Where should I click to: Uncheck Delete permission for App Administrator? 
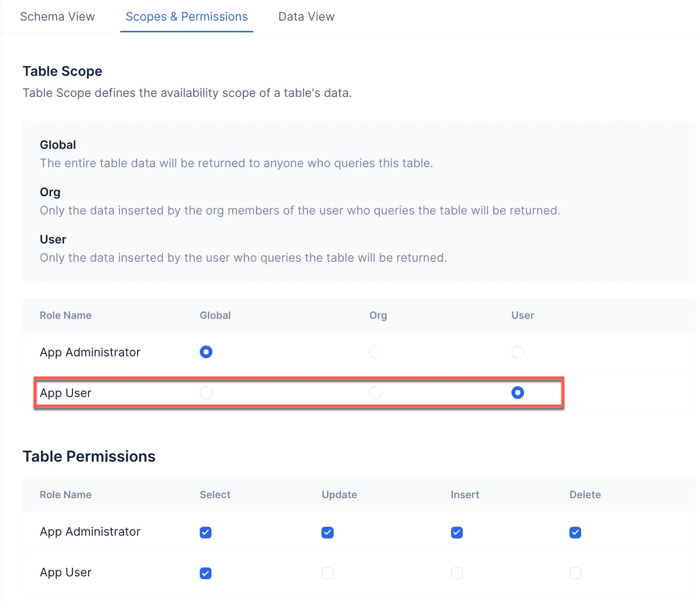point(575,532)
